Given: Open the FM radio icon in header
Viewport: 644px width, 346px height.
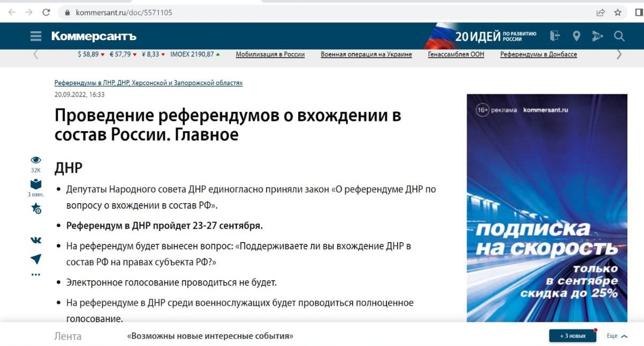Looking at the screenshot, I should [x=597, y=36].
